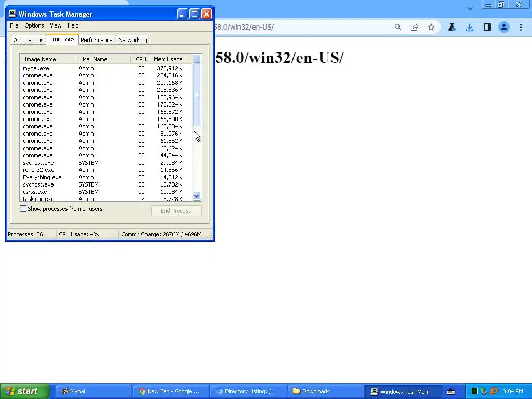The width and height of the screenshot is (532, 399).
Task: Click the orange magnifier tray icon
Action: [x=494, y=391]
